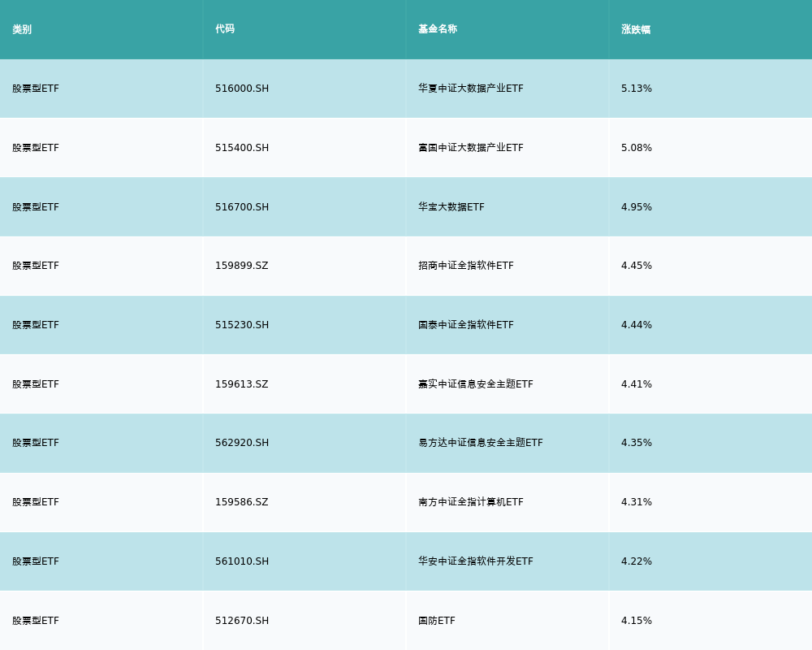Click the 4.15% change value
Screen dimensions: 812x650
click(x=637, y=621)
